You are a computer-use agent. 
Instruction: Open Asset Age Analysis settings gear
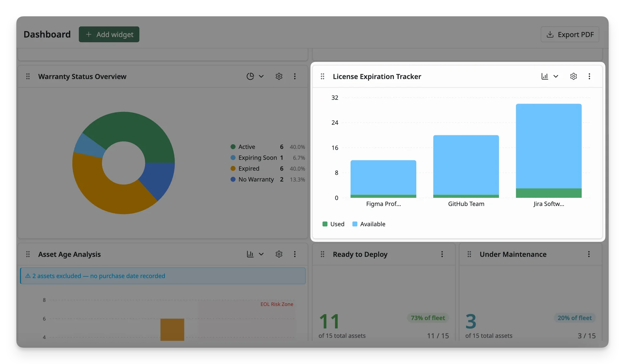(279, 254)
